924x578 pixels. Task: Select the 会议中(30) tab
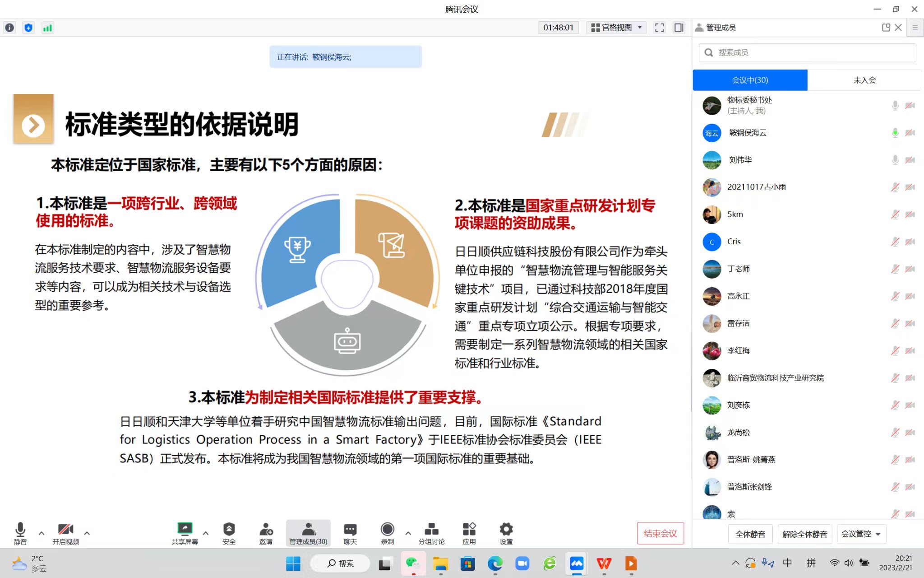click(x=750, y=80)
